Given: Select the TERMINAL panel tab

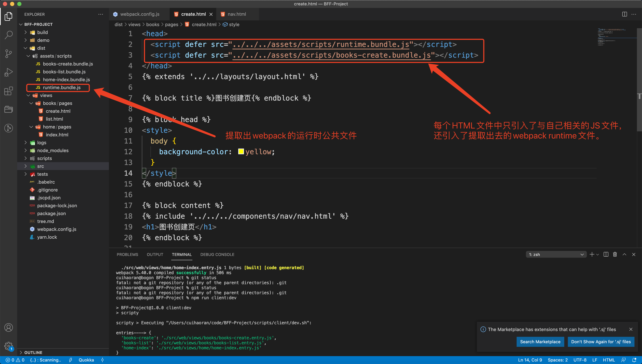Looking at the screenshot, I should click(182, 254).
